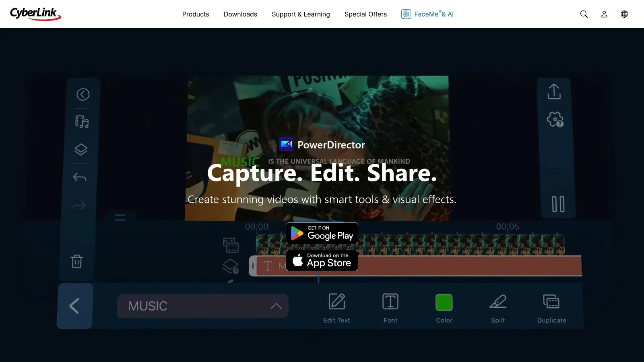Click the Capture. Edit. Share. headline

click(x=322, y=173)
